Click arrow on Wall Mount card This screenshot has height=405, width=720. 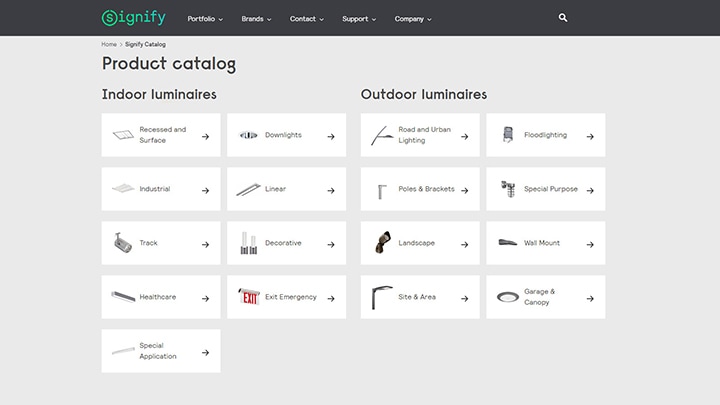tap(590, 244)
